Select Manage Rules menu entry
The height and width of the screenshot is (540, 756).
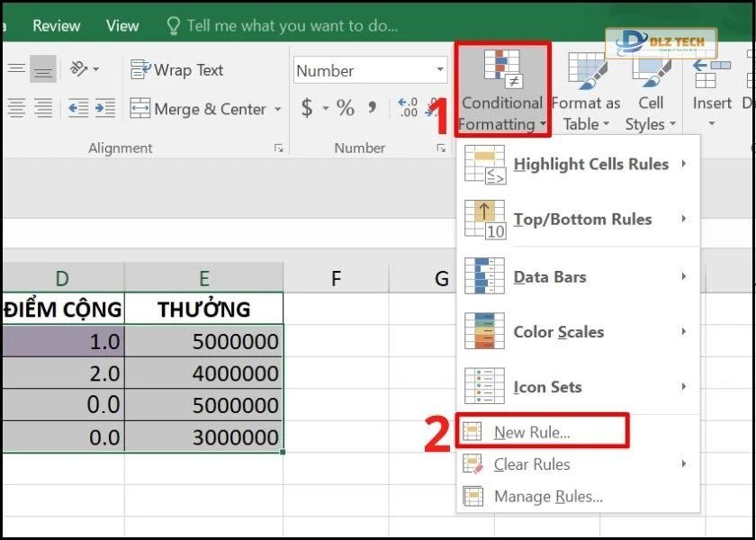[x=548, y=497]
